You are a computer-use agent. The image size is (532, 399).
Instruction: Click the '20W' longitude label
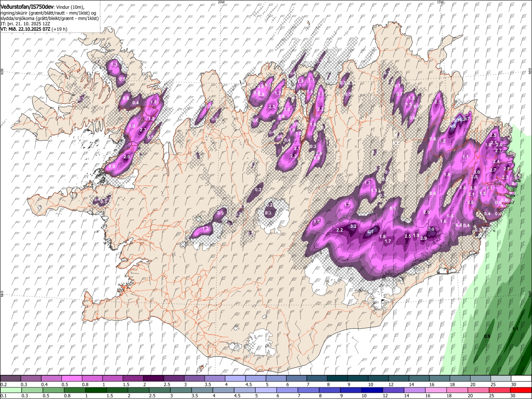coord(221,2)
